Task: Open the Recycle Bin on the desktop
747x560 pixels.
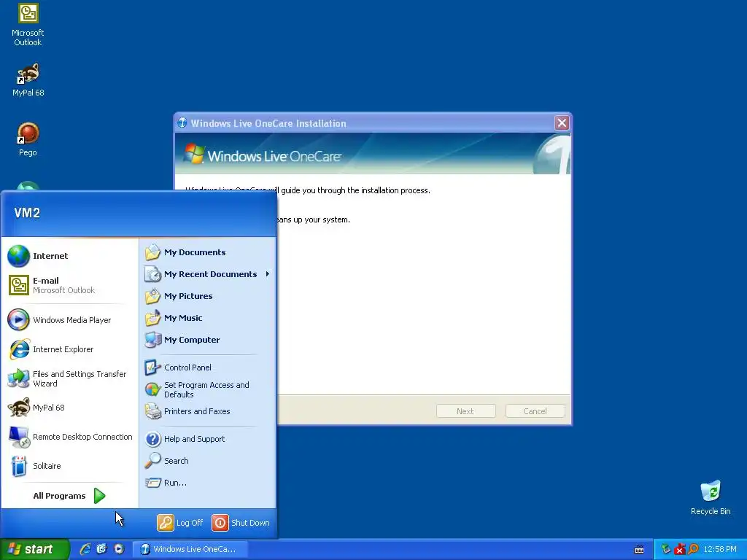Action: 711,498
